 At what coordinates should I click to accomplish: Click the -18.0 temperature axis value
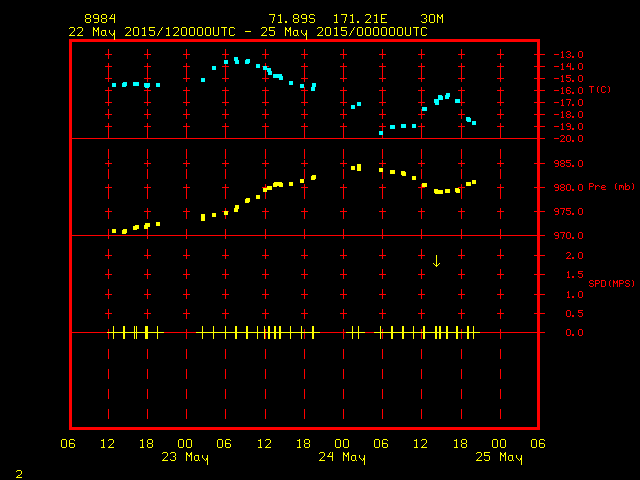569,115
